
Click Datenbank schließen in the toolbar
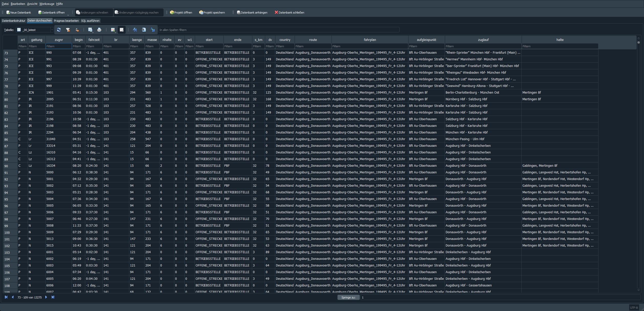pos(289,13)
